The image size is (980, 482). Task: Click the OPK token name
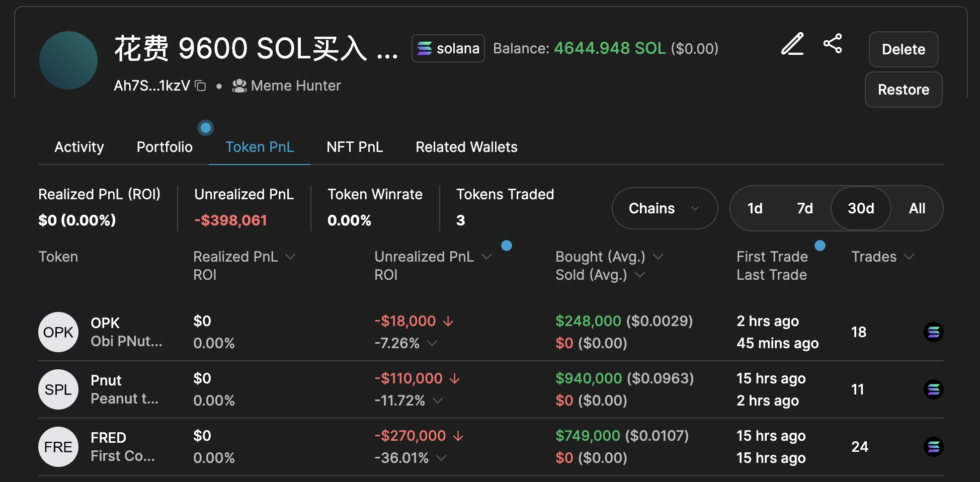[105, 323]
